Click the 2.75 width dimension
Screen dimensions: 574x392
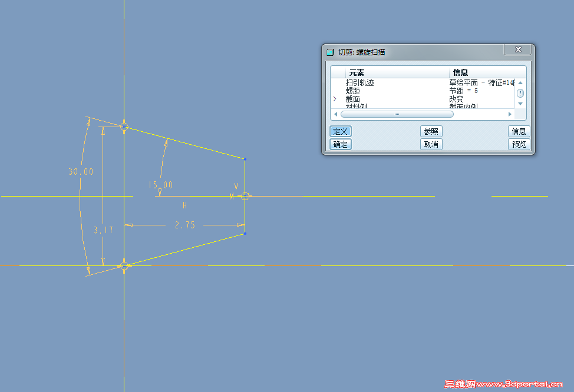185,225
